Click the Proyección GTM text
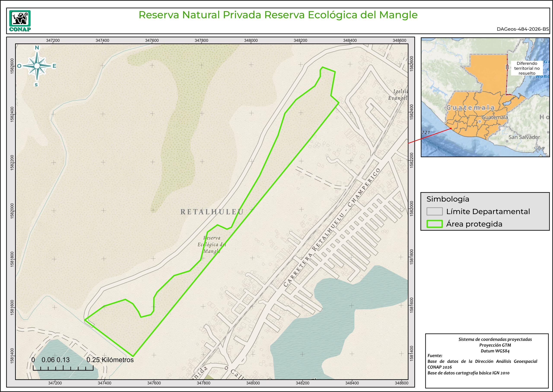Image resolution: width=553 pixels, height=392 pixels. (x=495, y=345)
